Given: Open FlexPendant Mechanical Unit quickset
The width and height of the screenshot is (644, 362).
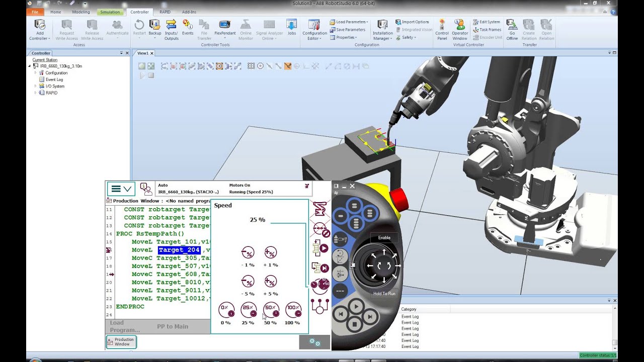Looking at the screenshot, I should click(x=320, y=209).
